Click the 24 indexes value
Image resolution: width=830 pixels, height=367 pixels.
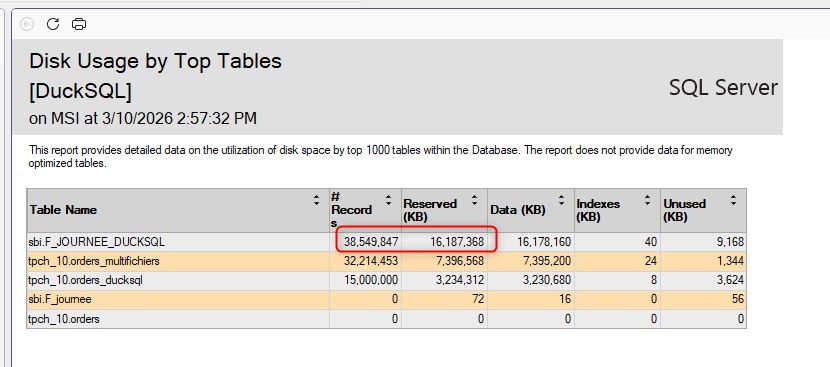[651, 261]
